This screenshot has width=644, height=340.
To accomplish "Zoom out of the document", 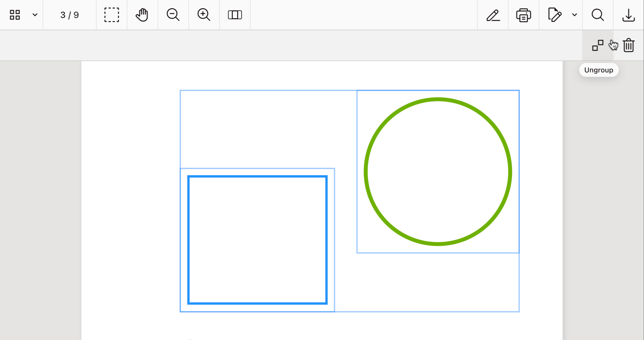I will (x=173, y=14).
